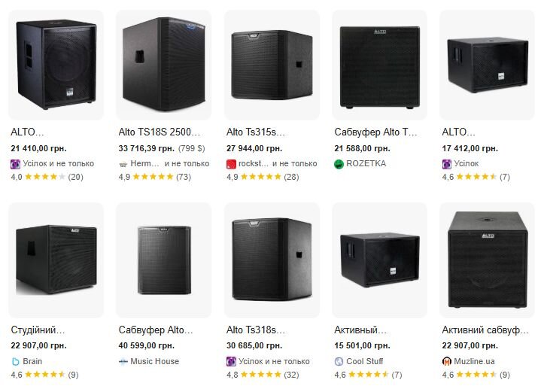Click the Brain store icon
The height and width of the screenshot is (392, 544).
16,361
